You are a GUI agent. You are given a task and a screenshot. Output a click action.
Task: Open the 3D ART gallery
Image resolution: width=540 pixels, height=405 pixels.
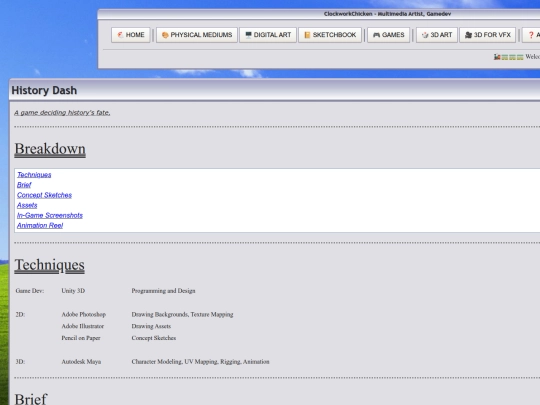click(437, 35)
